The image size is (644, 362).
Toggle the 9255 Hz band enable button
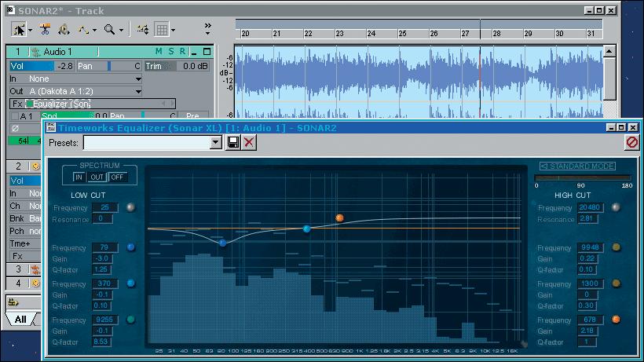coord(130,320)
